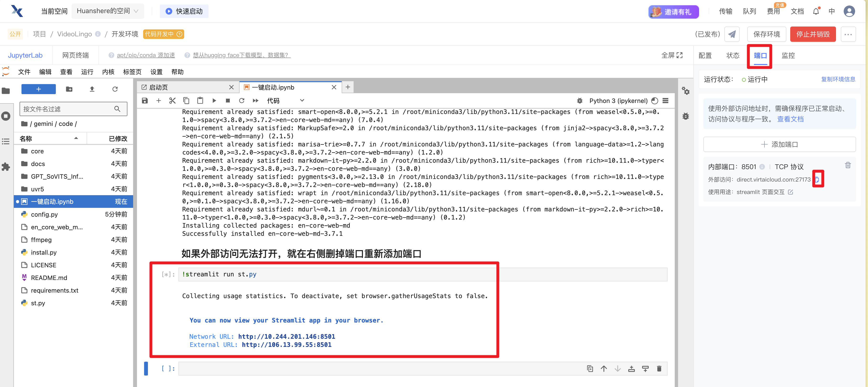Open the notebook debugger bug icon
Image resolution: width=868 pixels, height=387 pixels.
pyautogui.click(x=580, y=101)
